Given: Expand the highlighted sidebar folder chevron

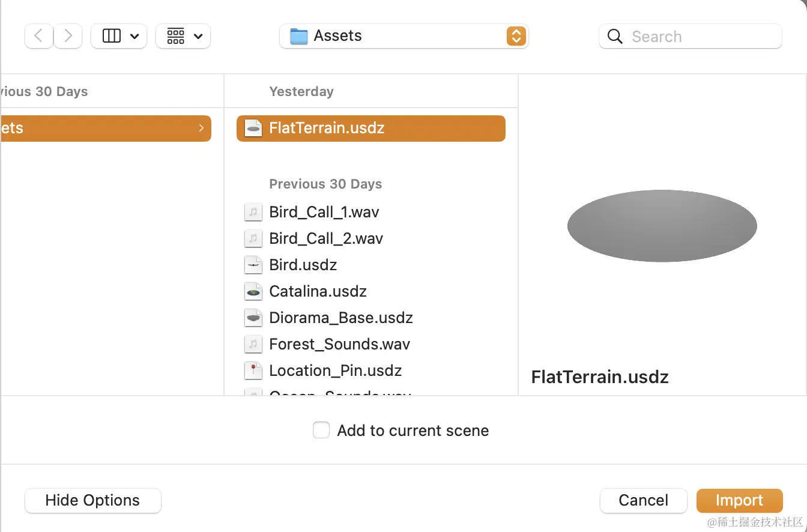Looking at the screenshot, I should click(x=201, y=128).
